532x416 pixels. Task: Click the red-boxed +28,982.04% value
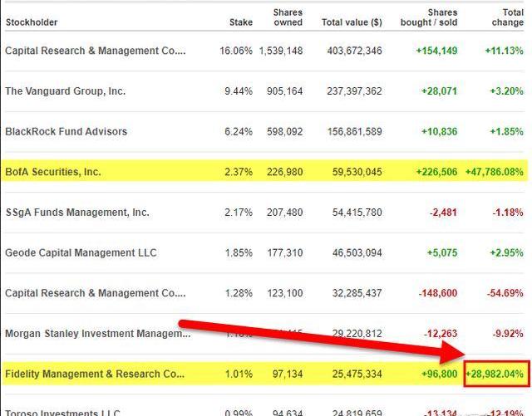click(496, 374)
